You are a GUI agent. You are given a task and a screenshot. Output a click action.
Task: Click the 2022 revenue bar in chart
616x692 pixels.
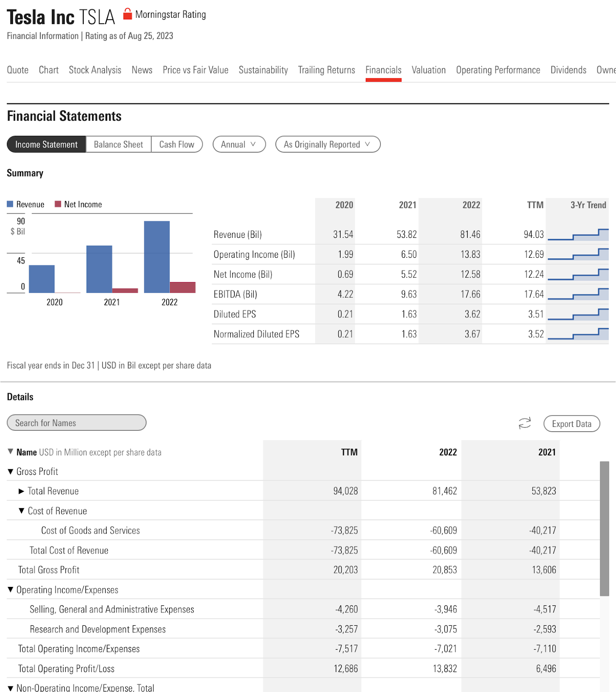157,257
